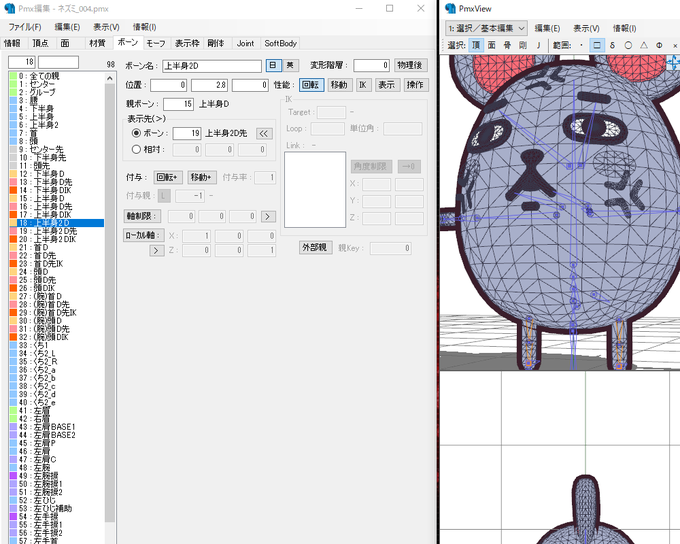This screenshot has height=544, width=680.
Task: Click position Y field showing 2.8
Action: tap(209, 85)
